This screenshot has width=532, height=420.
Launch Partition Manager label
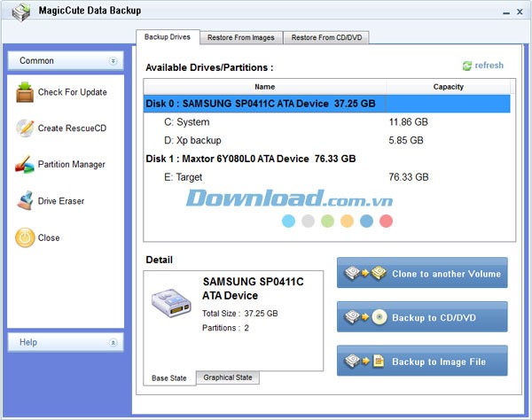71,165
